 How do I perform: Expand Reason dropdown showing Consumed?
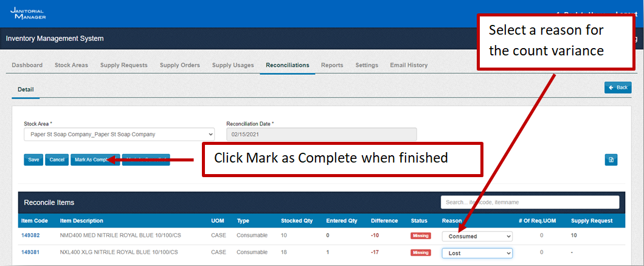pos(477,236)
